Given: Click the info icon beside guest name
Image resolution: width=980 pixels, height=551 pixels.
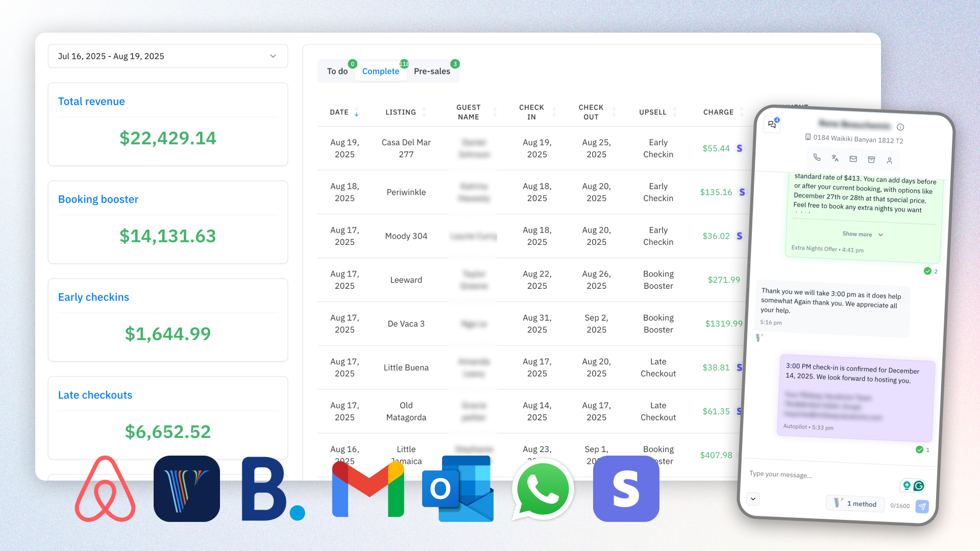Looking at the screenshot, I should pyautogui.click(x=900, y=127).
